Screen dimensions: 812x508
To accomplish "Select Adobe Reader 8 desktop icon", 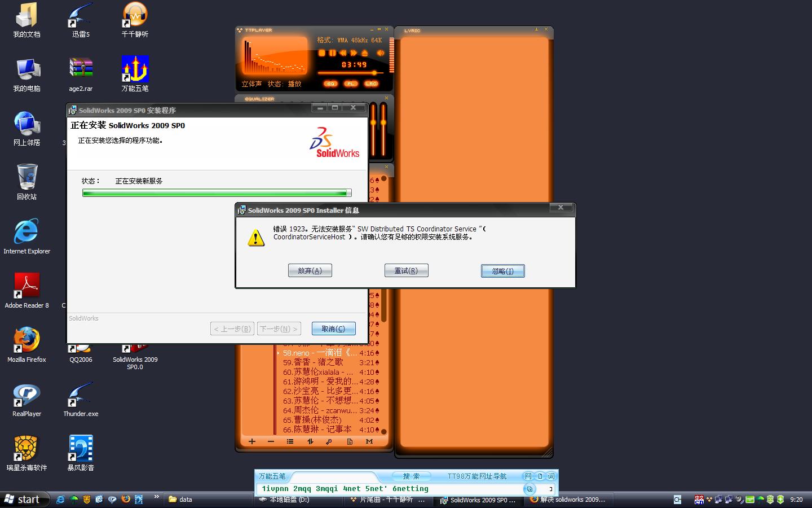I will point(27,291).
